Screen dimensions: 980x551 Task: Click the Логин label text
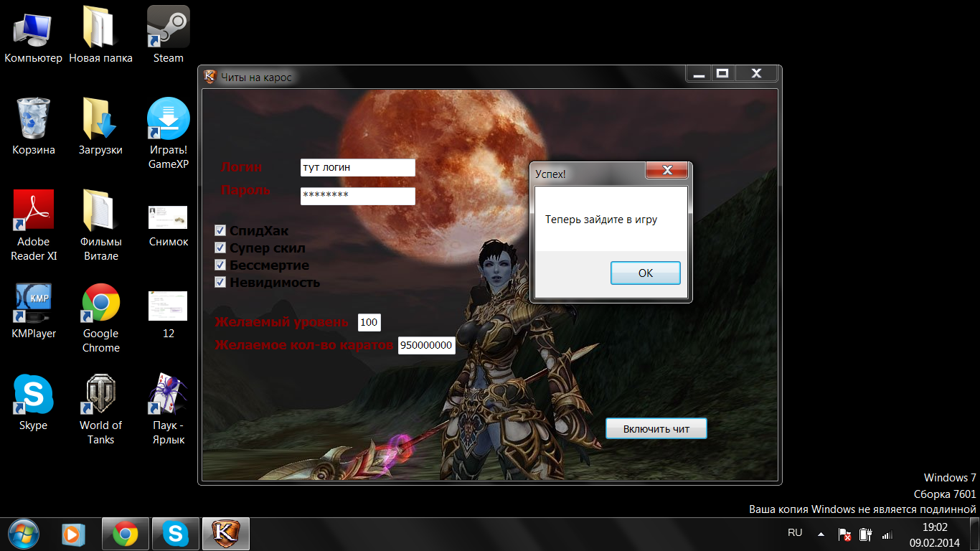pos(242,167)
